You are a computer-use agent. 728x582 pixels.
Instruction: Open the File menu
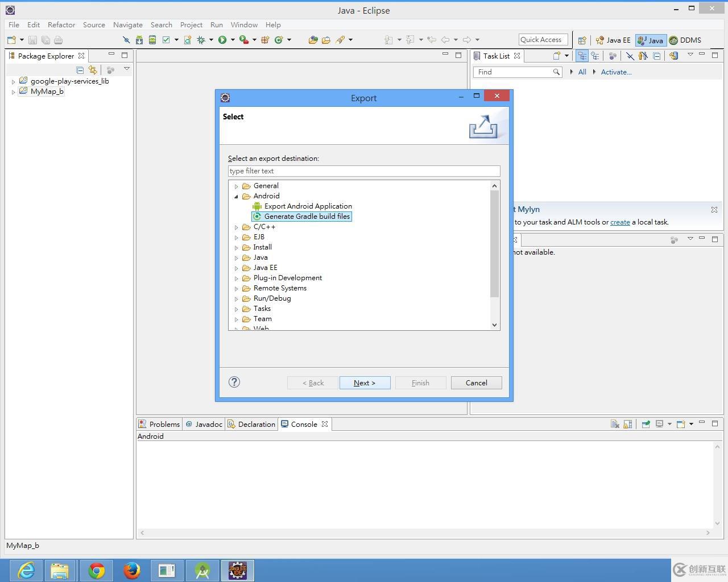click(14, 24)
